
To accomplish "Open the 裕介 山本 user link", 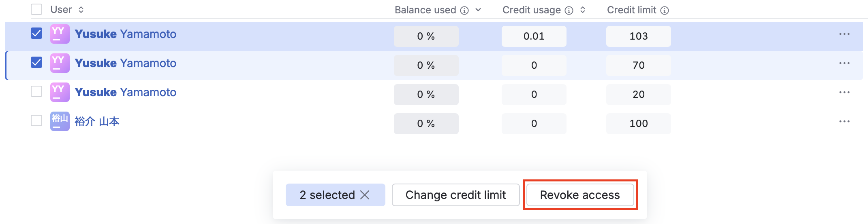I will pos(97,121).
